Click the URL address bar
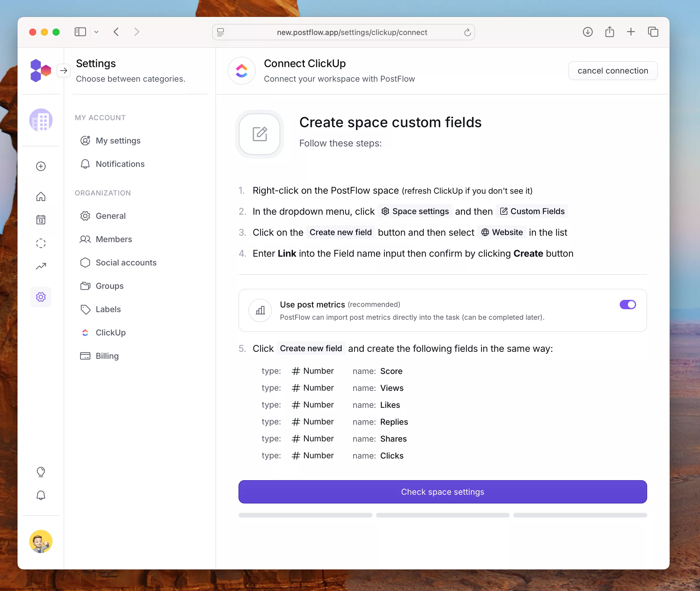The image size is (700, 591). tap(343, 32)
